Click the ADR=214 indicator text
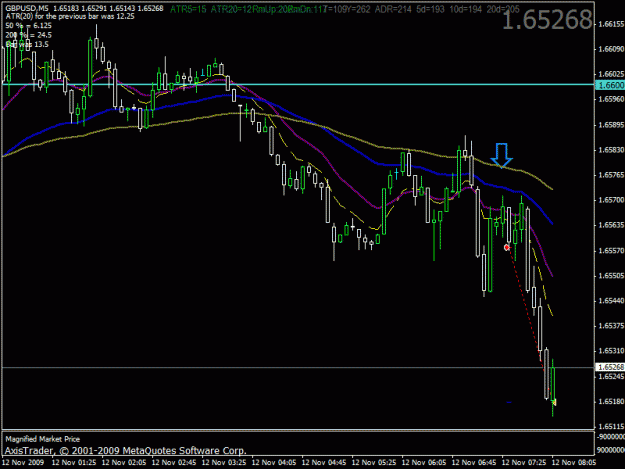 (x=393, y=9)
